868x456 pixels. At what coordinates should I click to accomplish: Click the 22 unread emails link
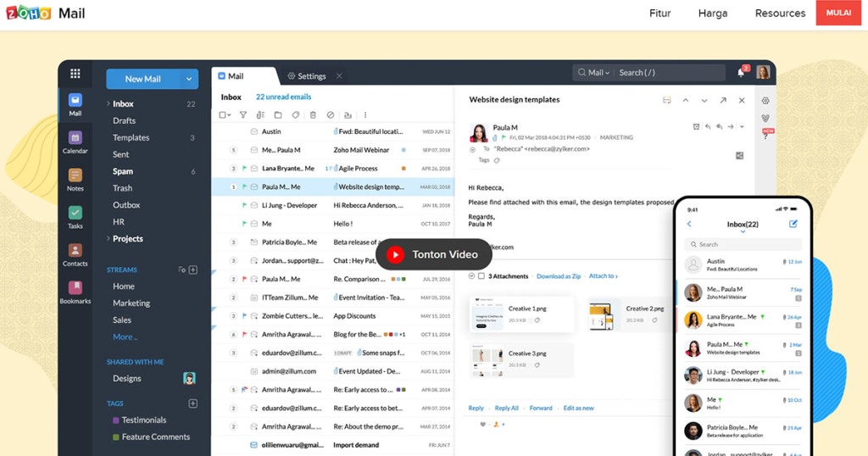283,97
